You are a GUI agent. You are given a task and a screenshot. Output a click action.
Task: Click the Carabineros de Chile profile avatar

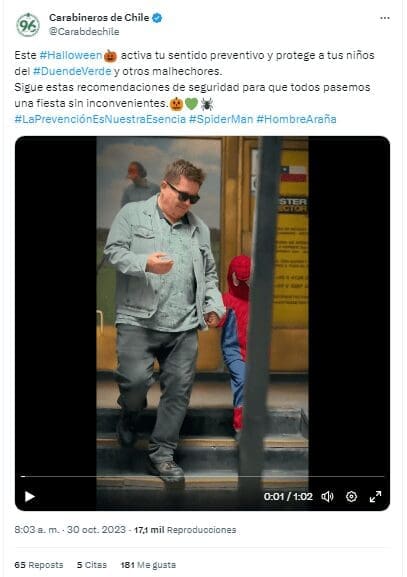[28, 25]
